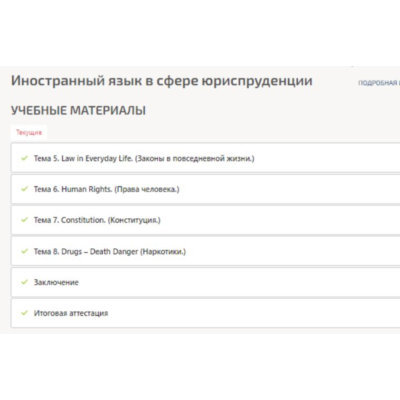Click the course title Иностранный язык в сфере юриспруденции
The width and height of the screenshot is (400, 400).
tap(162, 81)
